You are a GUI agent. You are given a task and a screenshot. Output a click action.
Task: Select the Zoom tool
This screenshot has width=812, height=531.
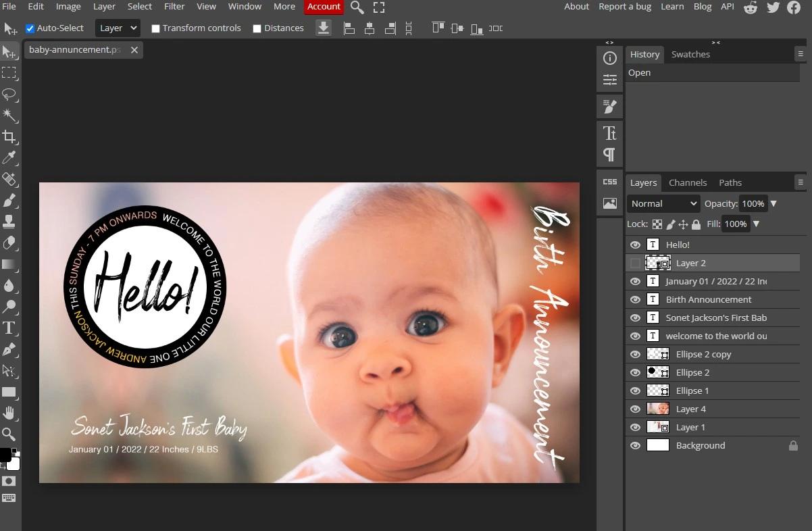click(x=9, y=434)
